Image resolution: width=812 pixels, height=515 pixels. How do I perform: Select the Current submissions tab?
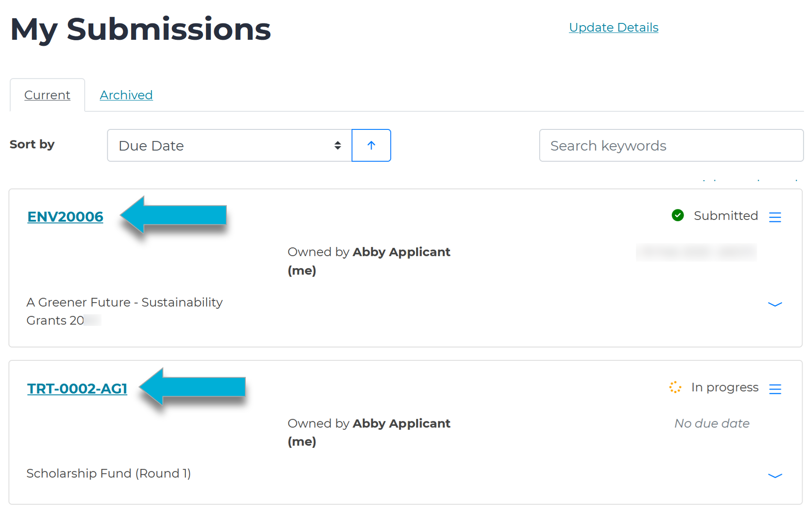47,95
